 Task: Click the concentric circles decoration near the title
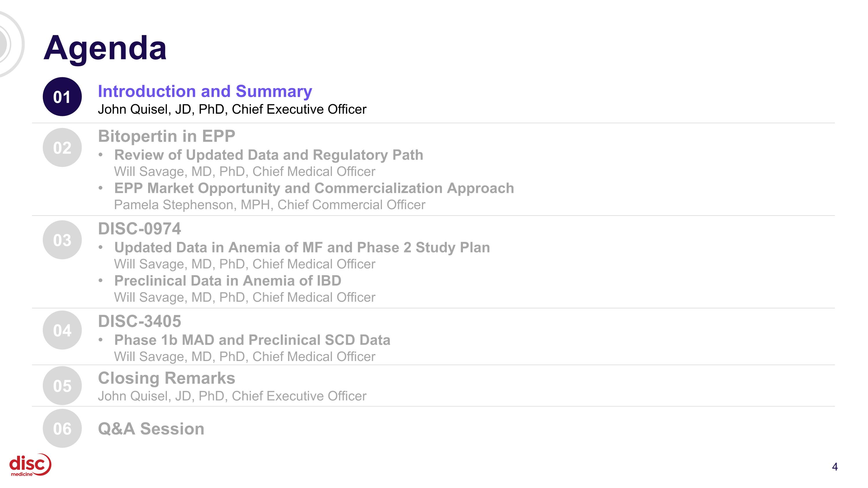(x=10, y=44)
